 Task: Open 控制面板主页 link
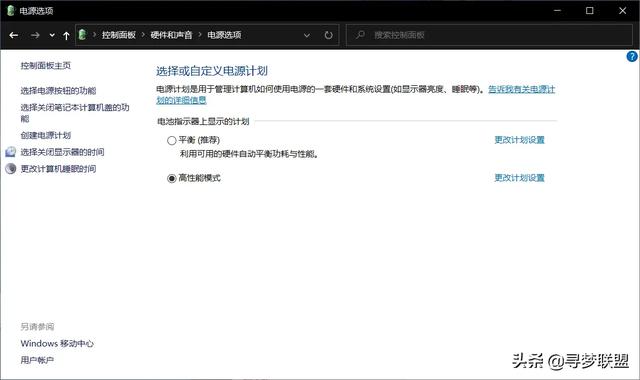(46, 65)
